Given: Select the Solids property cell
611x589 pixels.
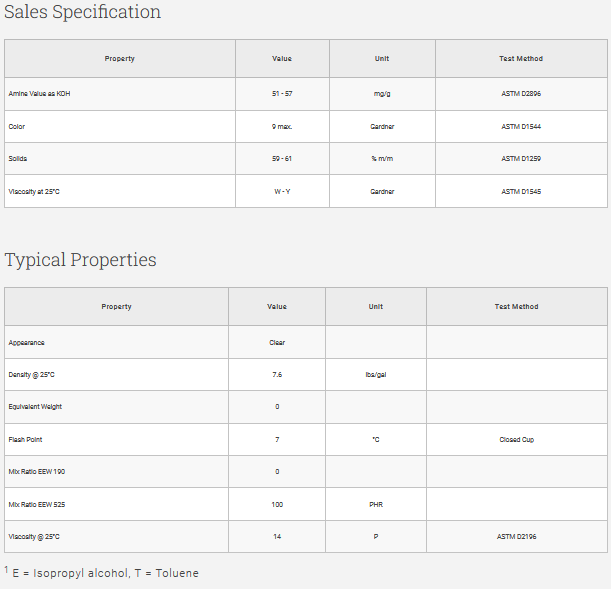Looking at the screenshot, I should coord(18,159).
